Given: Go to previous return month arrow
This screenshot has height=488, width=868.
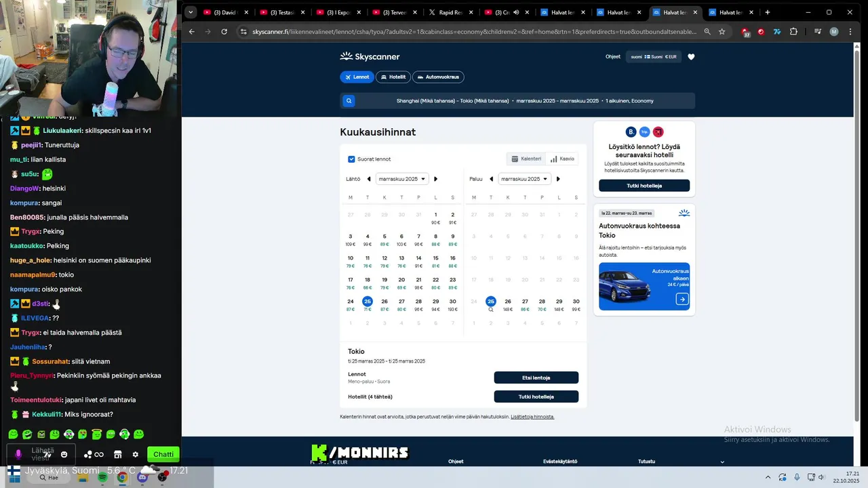Looking at the screenshot, I should [x=492, y=179].
